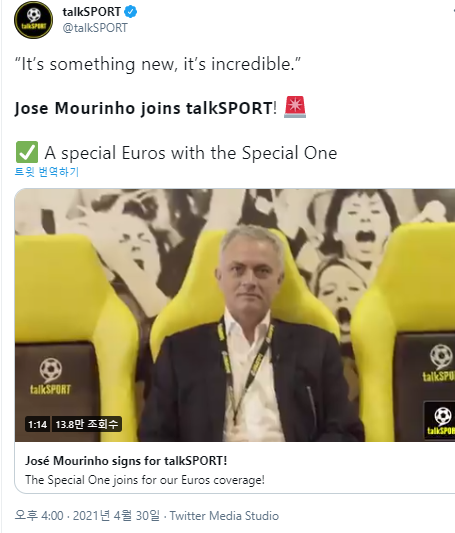The image size is (455, 533).
Task: Play the Jose Mourinho video
Action: (x=235, y=315)
